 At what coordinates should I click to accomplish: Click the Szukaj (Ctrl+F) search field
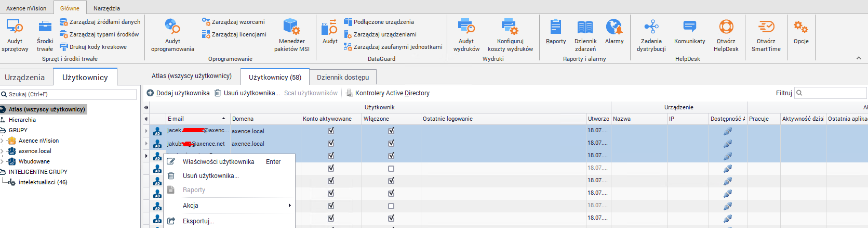coord(69,94)
